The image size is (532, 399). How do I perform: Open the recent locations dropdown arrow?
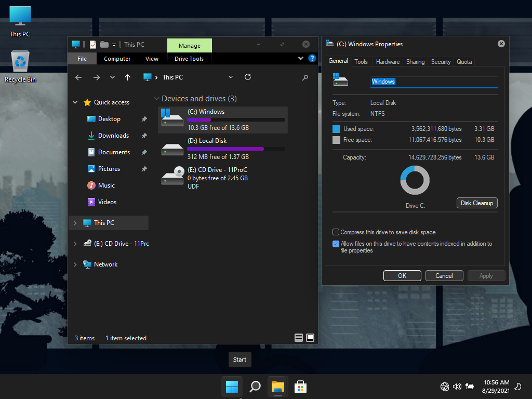112,77
